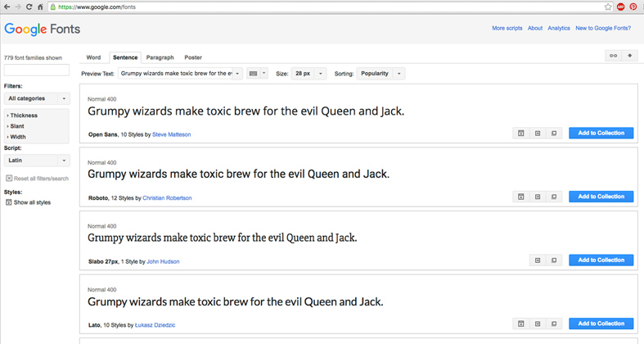Click the font search field in the sidebar
This screenshot has width=644, height=344.
tap(37, 70)
